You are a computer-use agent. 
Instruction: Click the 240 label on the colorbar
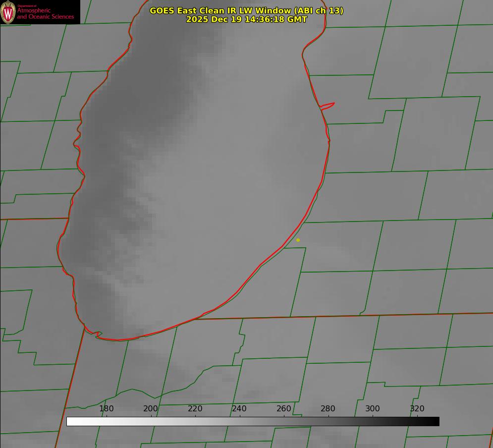[x=239, y=408]
